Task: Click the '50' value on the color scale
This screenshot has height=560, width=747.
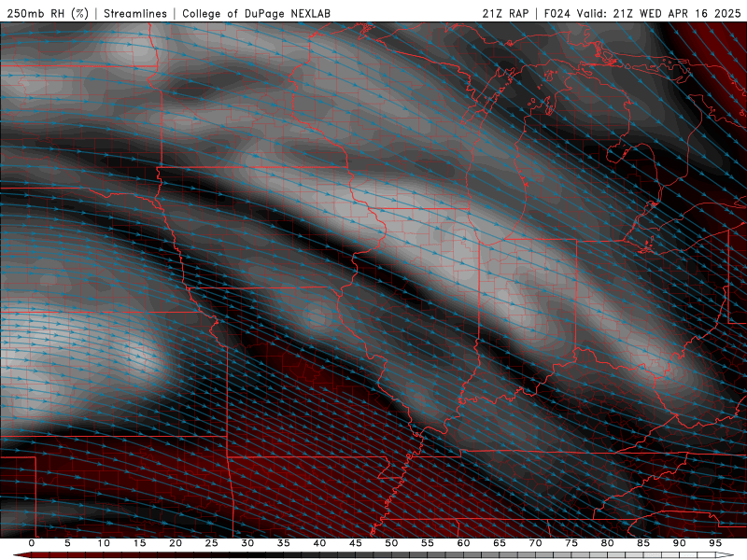Action: pyautogui.click(x=391, y=543)
